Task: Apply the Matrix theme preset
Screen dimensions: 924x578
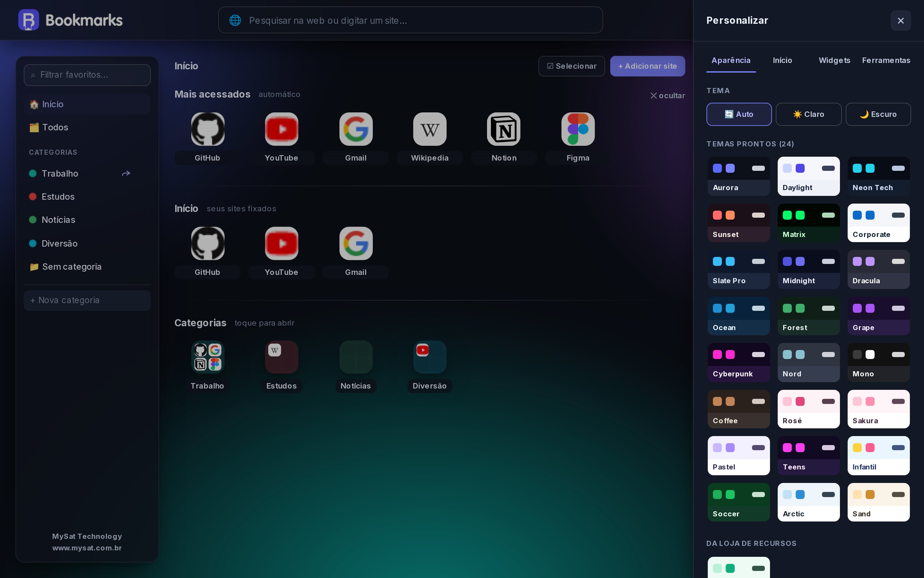Action: 809,223
